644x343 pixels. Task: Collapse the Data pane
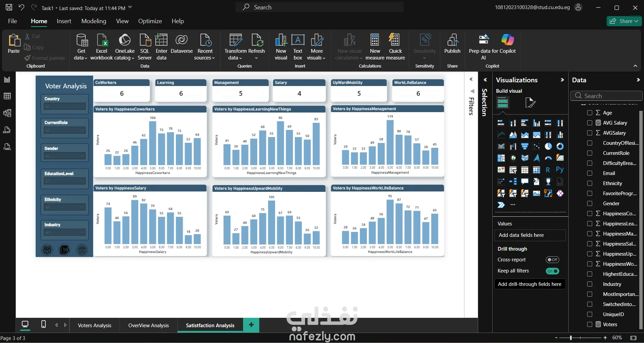[x=638, y=80]
